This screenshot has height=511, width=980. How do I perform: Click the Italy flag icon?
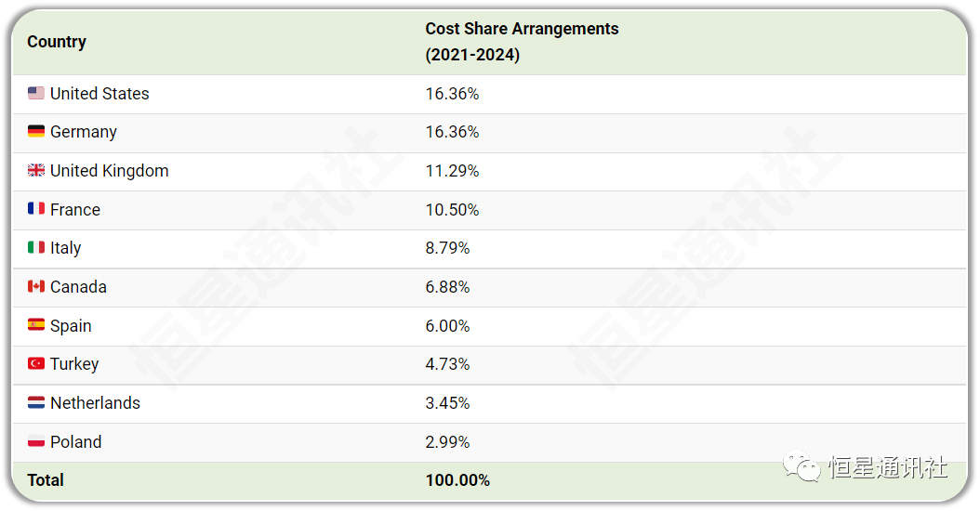tap(36, 247)
